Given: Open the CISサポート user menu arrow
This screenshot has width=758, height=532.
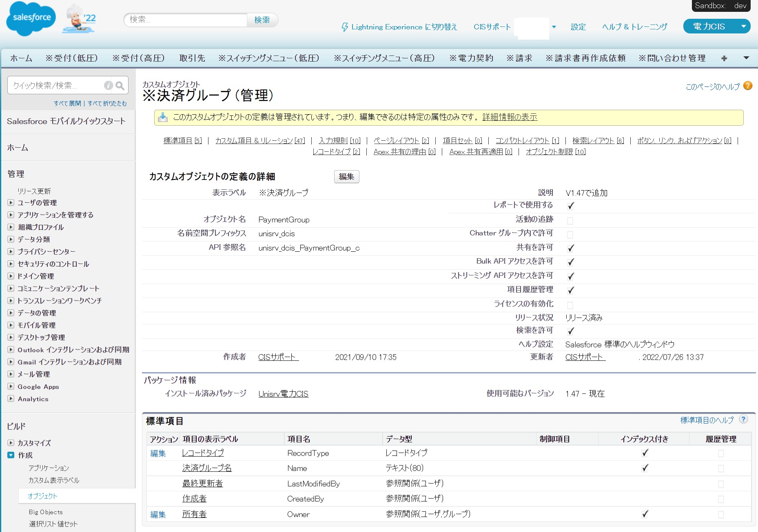Looking at the screenshot, I should [554, 27].
